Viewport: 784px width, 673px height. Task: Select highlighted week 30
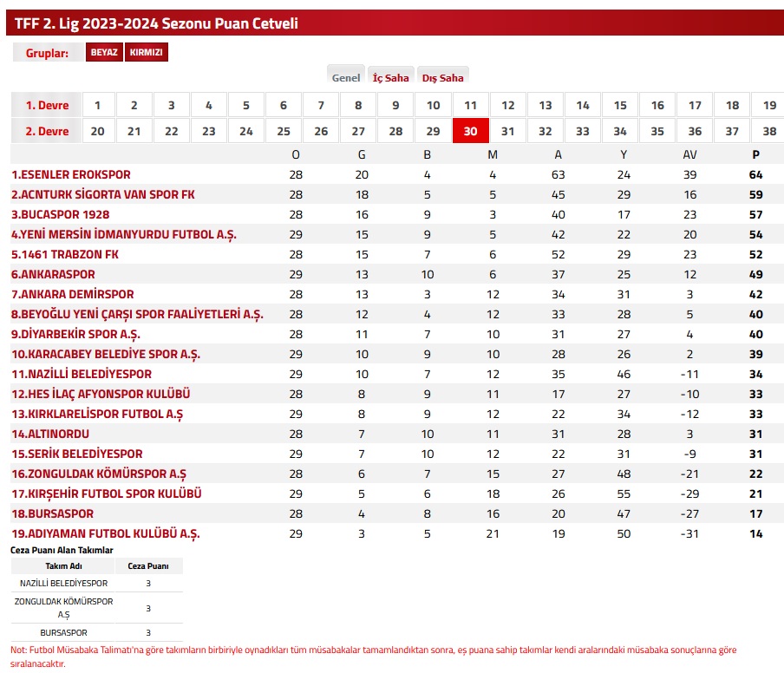click(471, 131)
